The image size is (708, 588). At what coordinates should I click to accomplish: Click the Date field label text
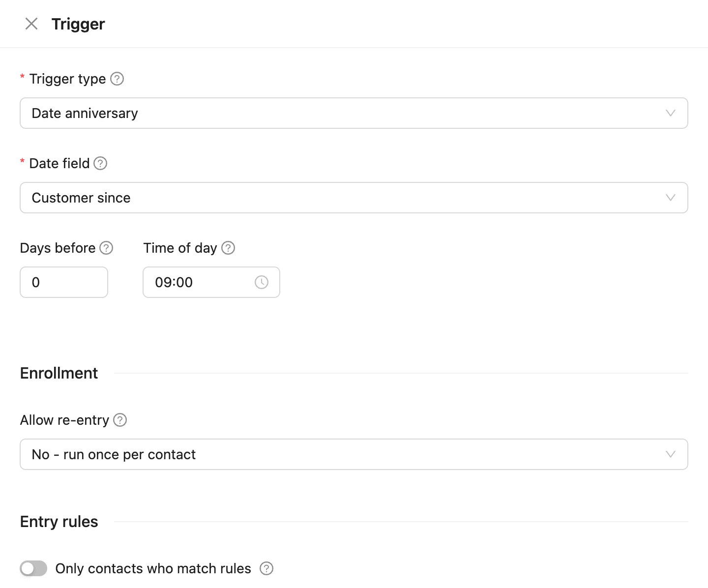click(x=59, y=163)
